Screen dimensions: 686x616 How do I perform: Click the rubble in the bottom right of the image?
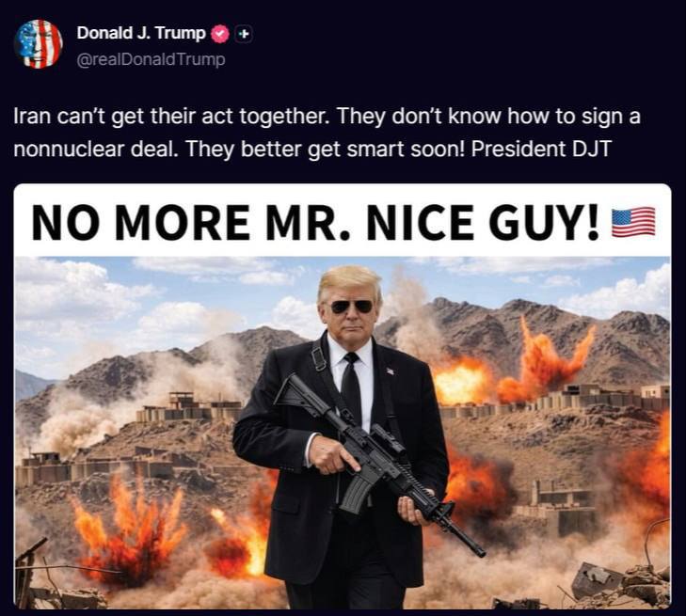(x=621, y=584)
